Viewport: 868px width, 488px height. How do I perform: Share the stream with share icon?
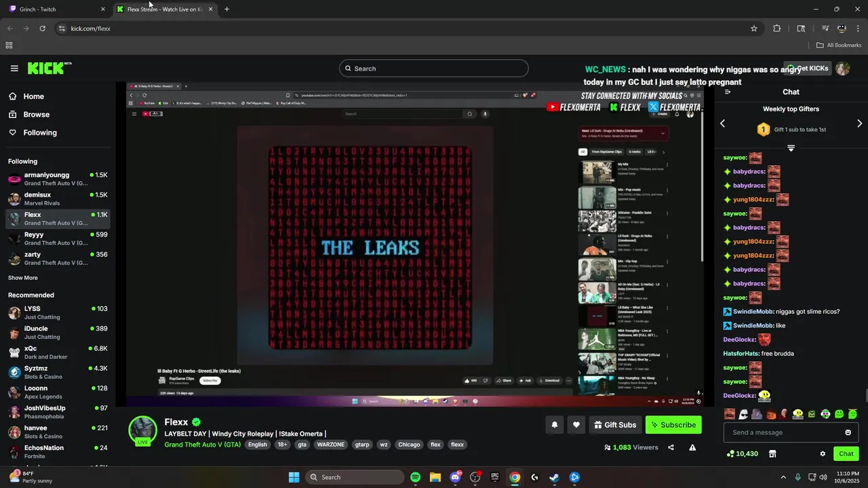click(671, 447)
